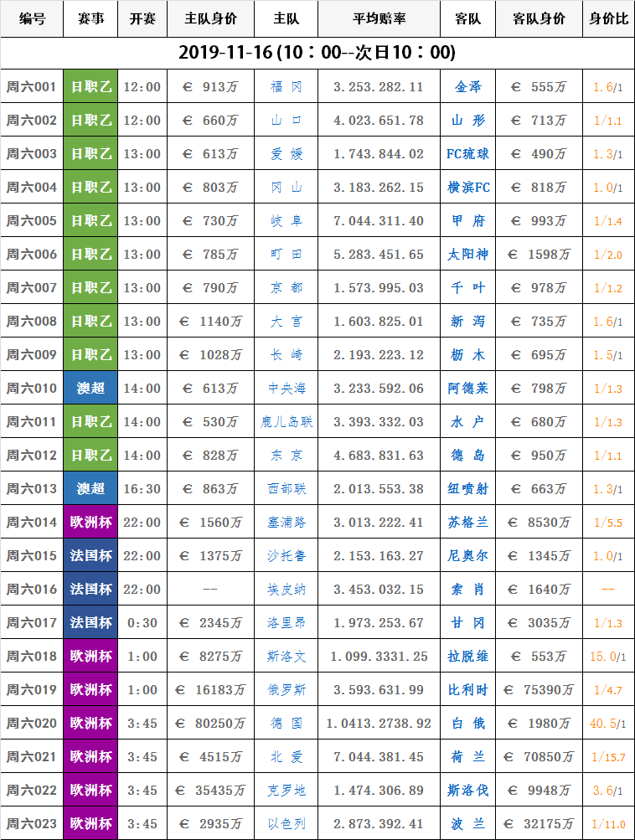635x840 pixels.
Task: Open away team 横滨FC link
Action: tap(468, 188)
